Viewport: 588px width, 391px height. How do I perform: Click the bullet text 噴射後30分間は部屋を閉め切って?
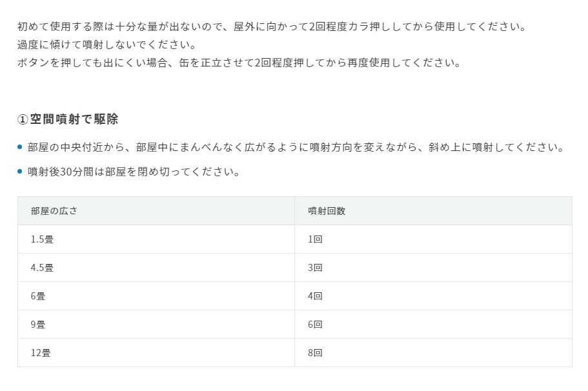[134, 172]
